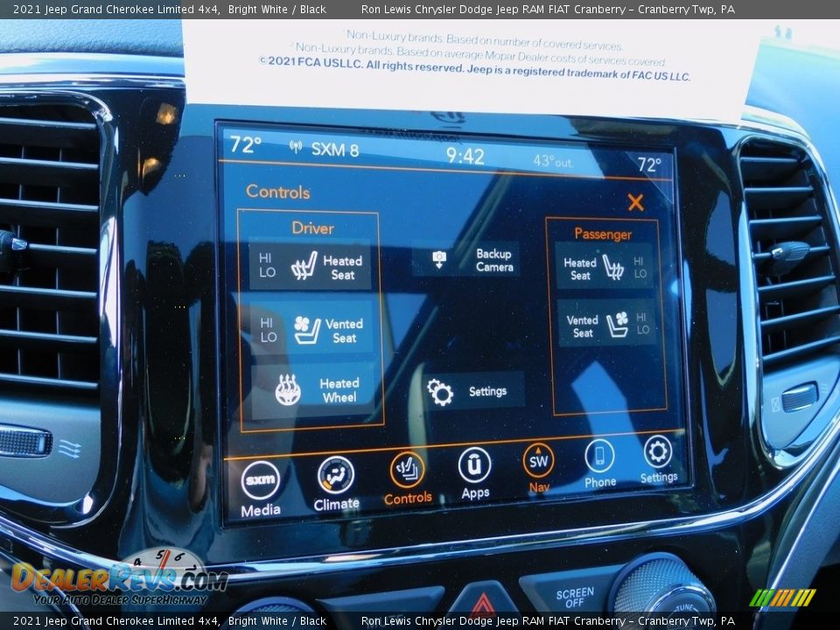Open the Climate tab icon
The width and height of the screenshot is (840, 630).
click(x=336, y=476)
